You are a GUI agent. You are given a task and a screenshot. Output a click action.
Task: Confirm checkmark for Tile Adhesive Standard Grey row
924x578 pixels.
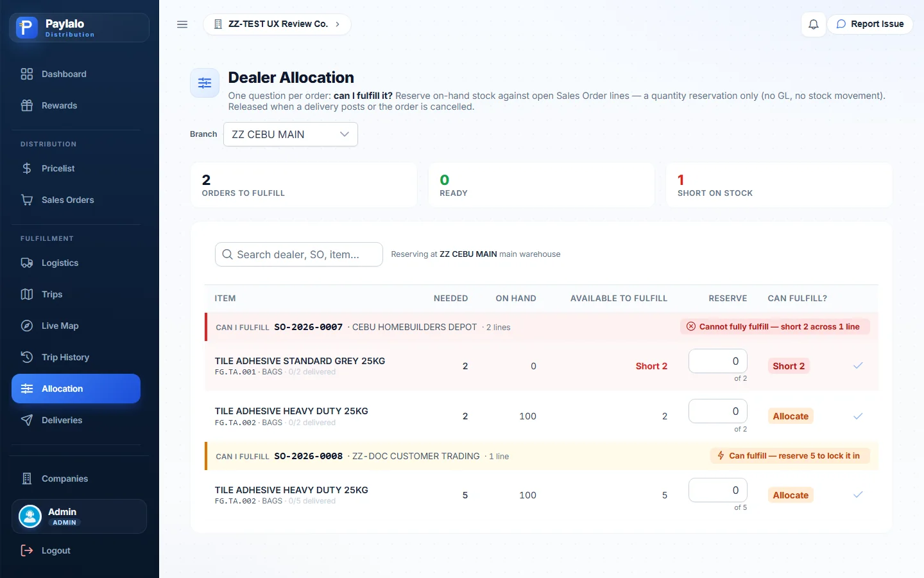pos(858,365)
